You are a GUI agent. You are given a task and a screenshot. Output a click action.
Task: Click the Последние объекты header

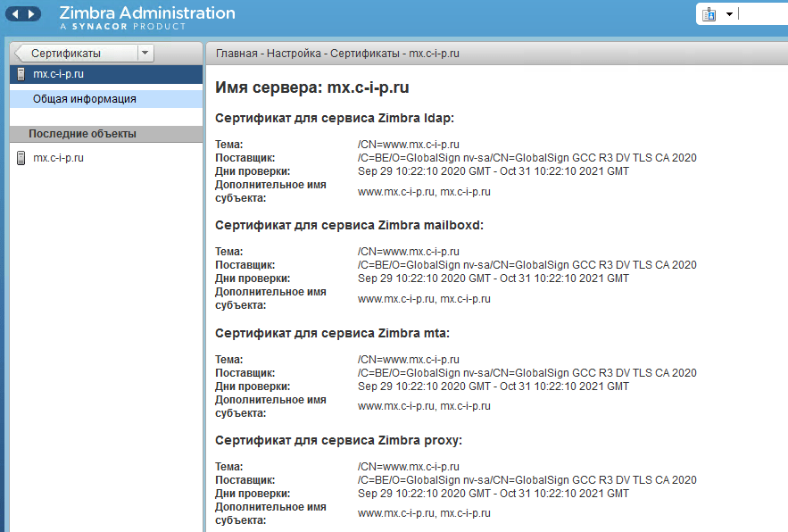pos(106,134)
